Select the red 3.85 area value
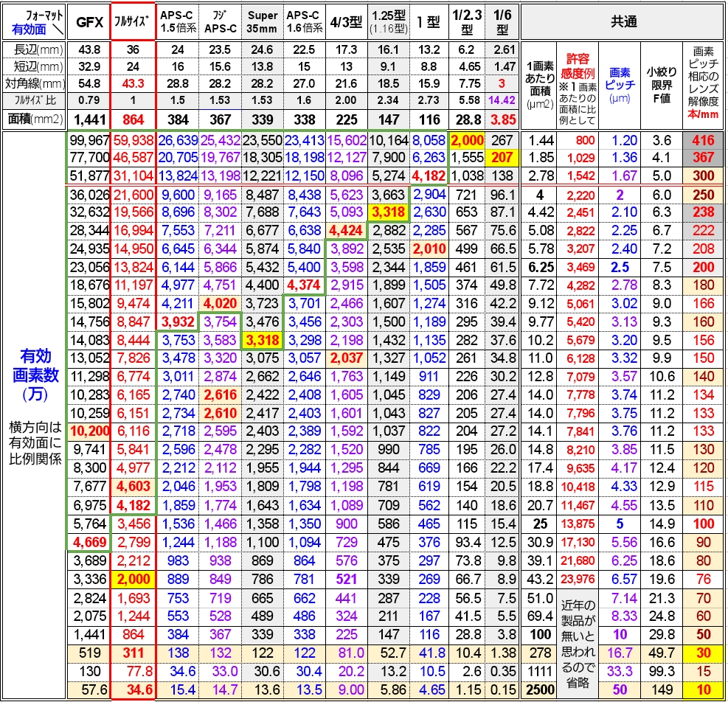 click(x=503, y=119)
